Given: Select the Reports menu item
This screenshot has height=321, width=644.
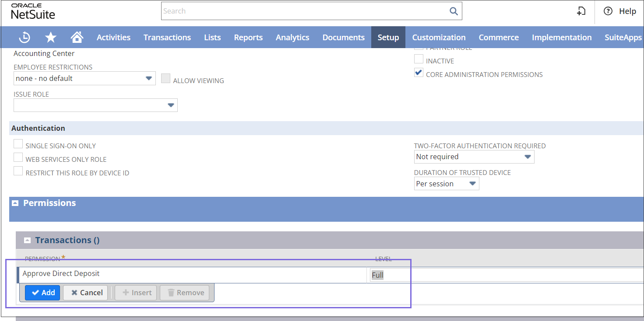Looking at the screenshot, I should click(x=248, y=37).
